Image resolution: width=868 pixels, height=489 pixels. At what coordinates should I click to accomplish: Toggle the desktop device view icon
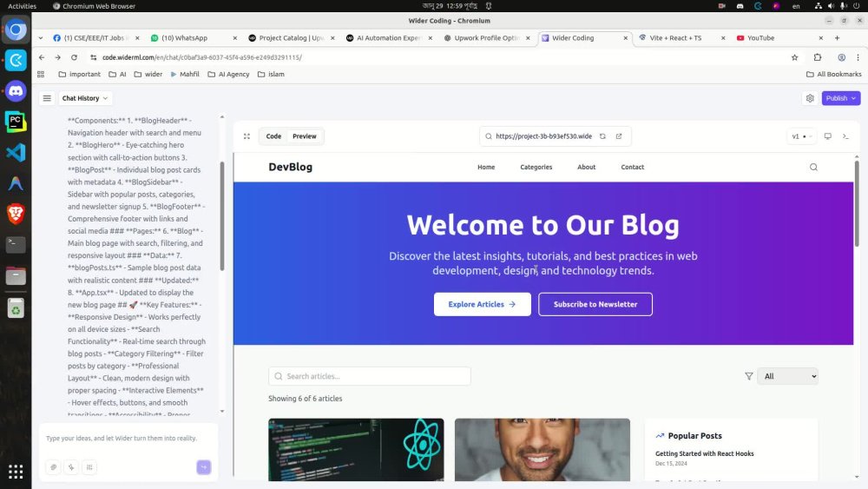click(x=827, y=136)
